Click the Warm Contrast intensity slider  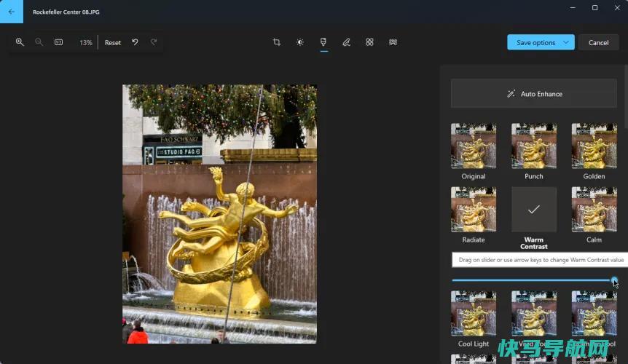[534, 280]
